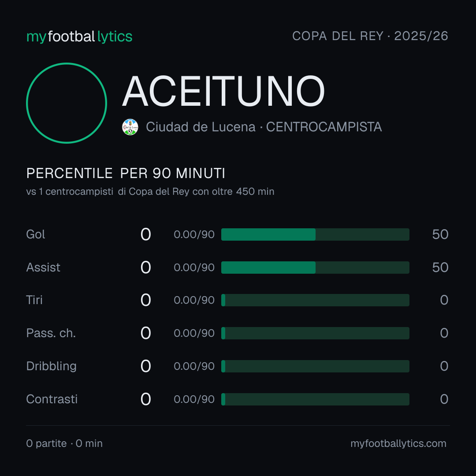Open the myfootballytics.com link
The width and height of the screenshot is (476, 476).
[398, 443]
